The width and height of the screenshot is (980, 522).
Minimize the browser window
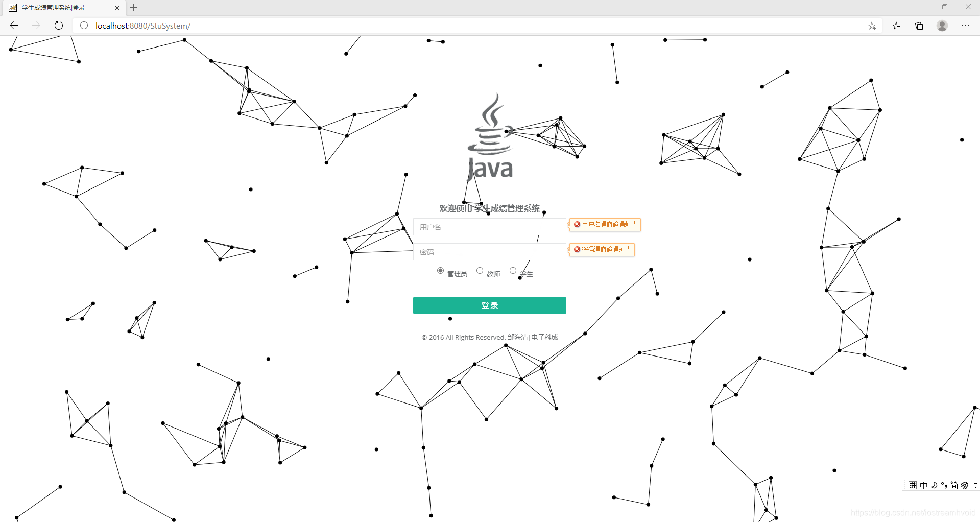click(x=921, y=7)
